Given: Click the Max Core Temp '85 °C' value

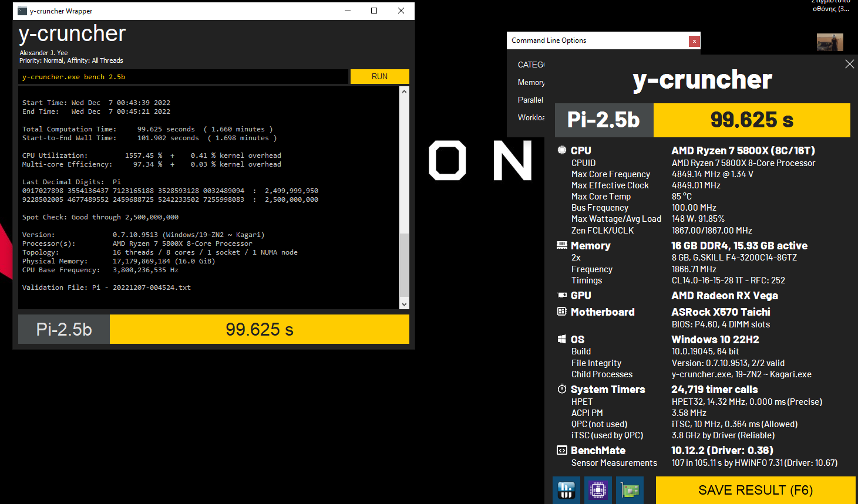Looking at the screenshot, I should [682, 197].
